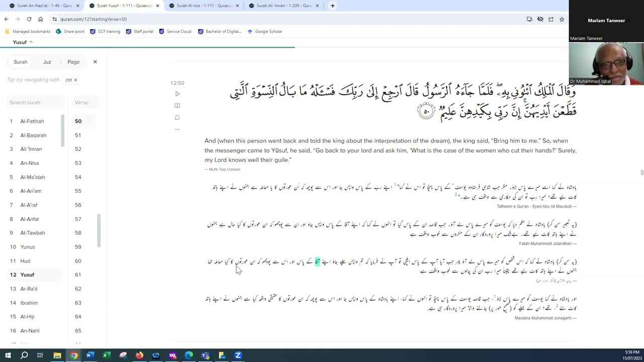
Task: Open the Google Scholar bookmark
Action: point(264,31)
